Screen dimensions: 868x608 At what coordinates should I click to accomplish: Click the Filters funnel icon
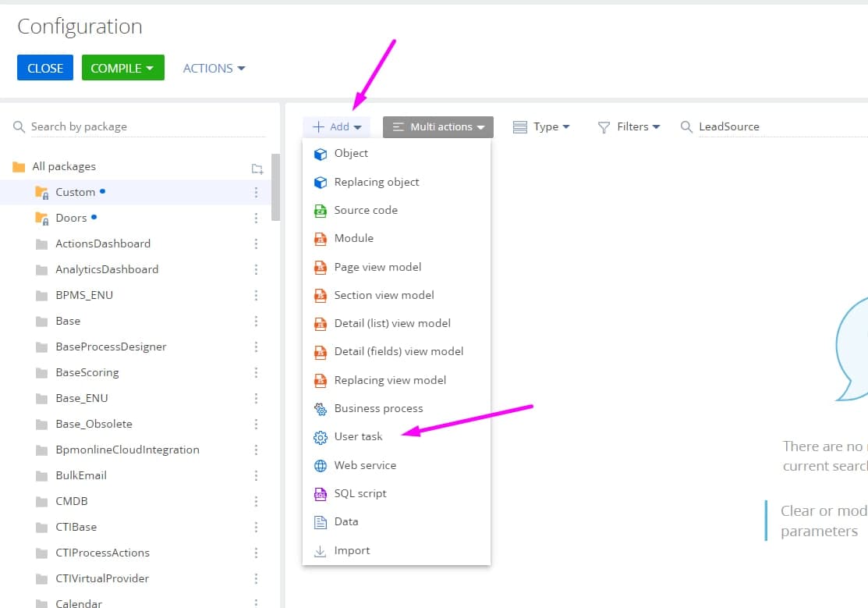(604, 127)
